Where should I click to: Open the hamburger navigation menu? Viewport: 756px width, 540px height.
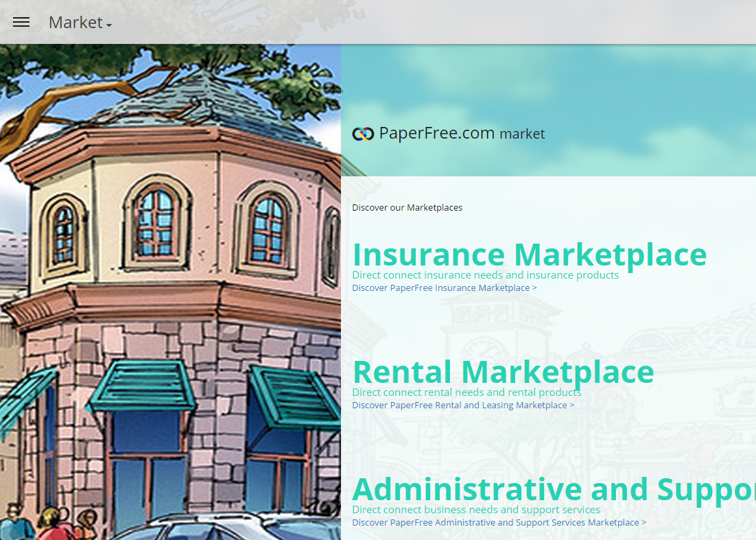[x=21, y=22]
